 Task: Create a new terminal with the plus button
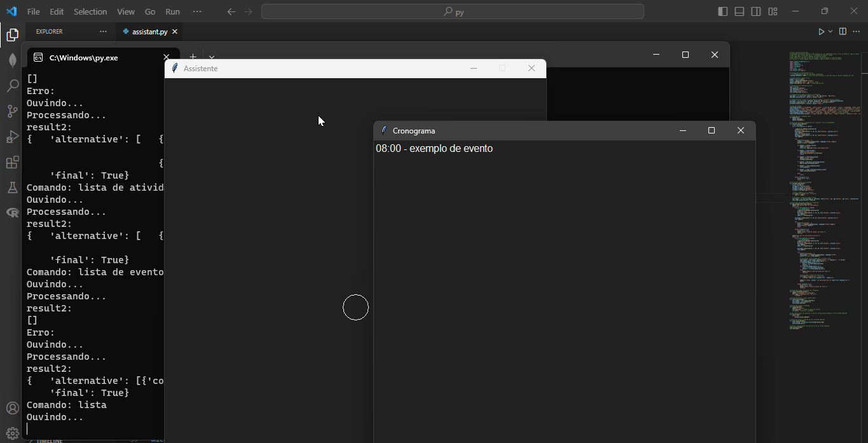tap(193, 57)
